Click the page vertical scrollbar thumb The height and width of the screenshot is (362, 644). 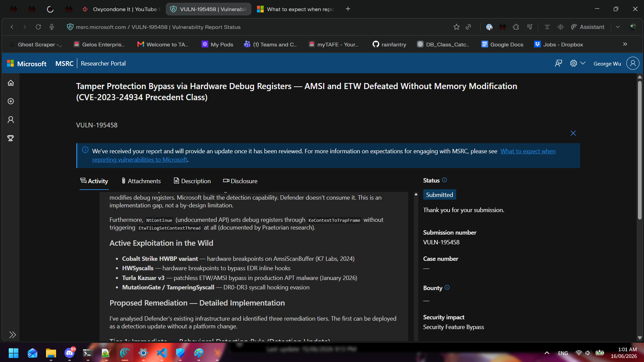[x=640, y=150]
